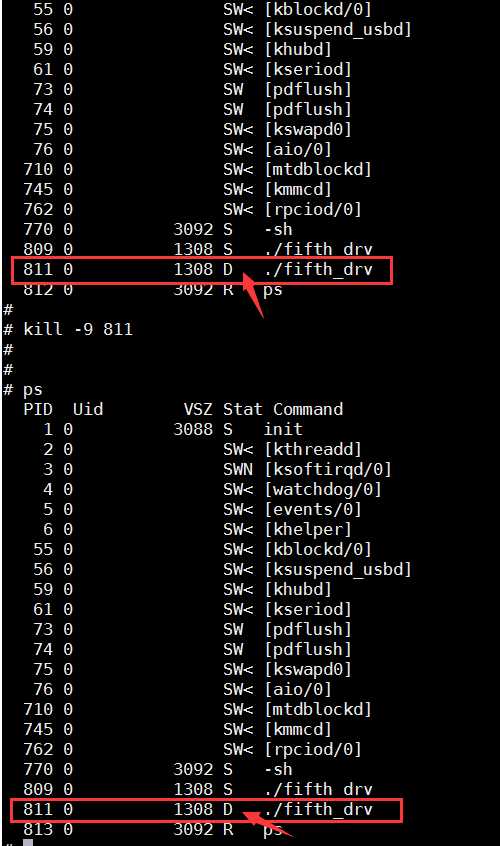Viewport: 500px width, 846px height.
Task: Select the 'kill -9 811' command text
Action: (x=78, y=329)
